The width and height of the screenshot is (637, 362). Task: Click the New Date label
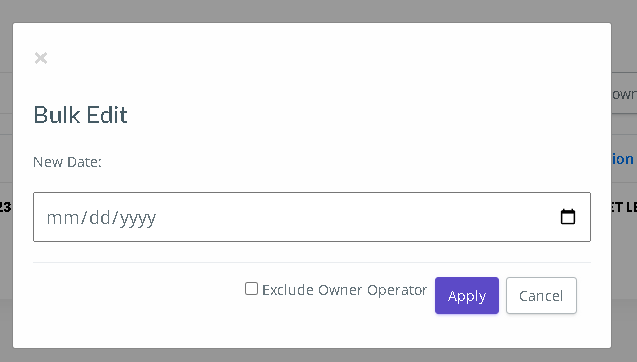pyautogui.click(x=67, y=162)
